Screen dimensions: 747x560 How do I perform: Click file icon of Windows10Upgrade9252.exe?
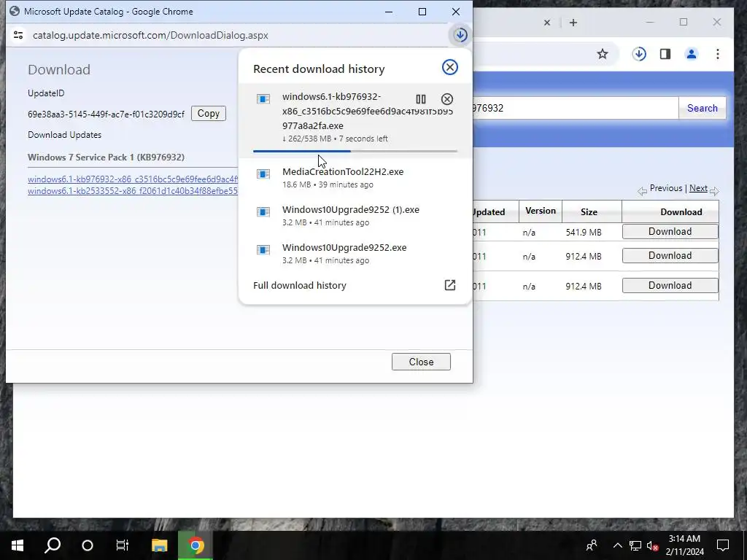click(263, 249)
